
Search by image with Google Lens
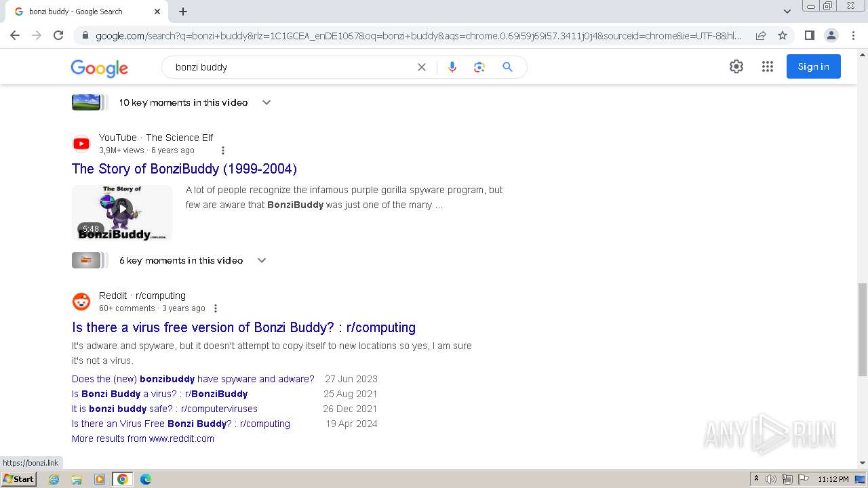click(x=479, y=67)
